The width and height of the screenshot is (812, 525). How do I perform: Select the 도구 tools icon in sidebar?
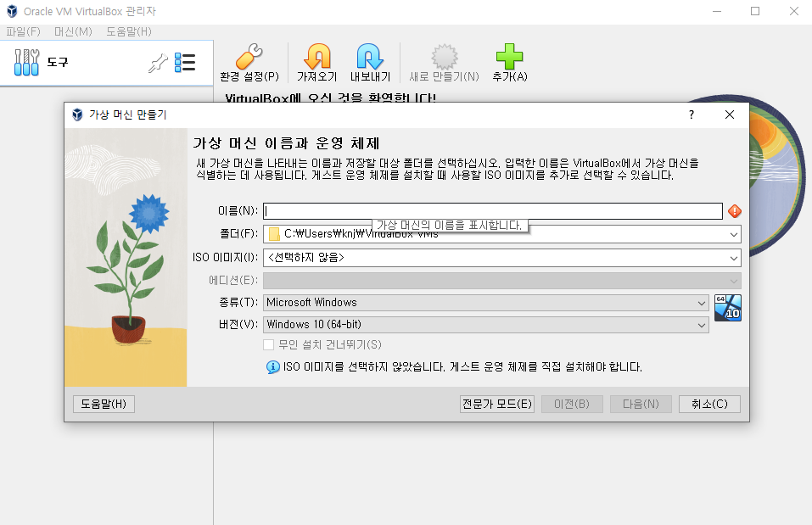tap(26, 62)
